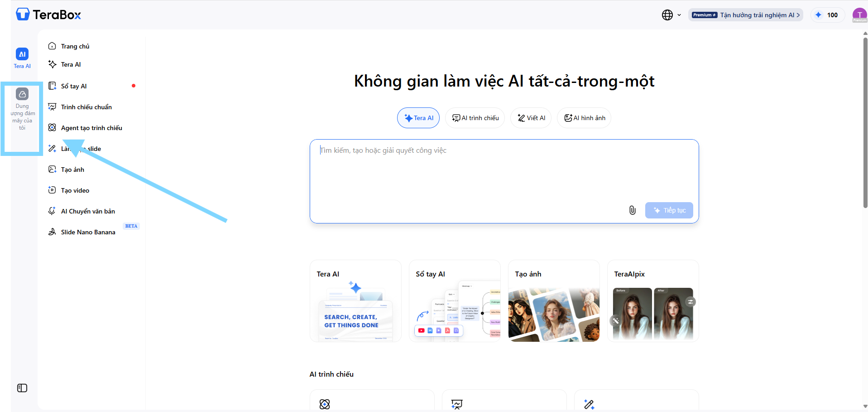Click the Tiếp tục button
The image size is (868, 412).
click(669, 210)
